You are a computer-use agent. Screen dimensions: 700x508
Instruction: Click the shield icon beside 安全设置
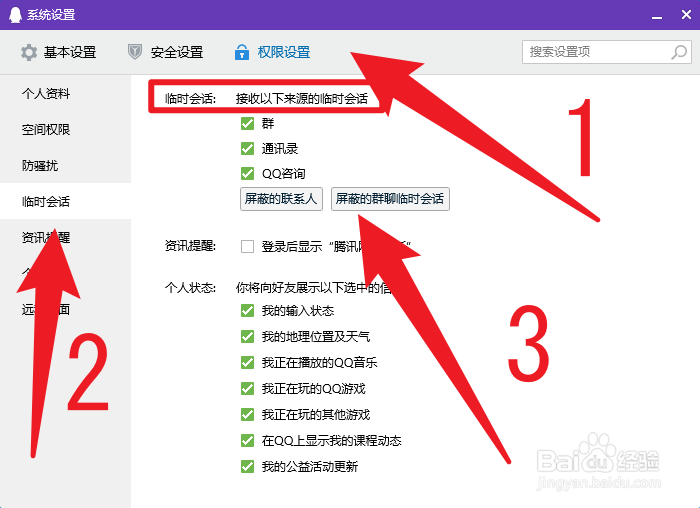(x=135, y=52)
